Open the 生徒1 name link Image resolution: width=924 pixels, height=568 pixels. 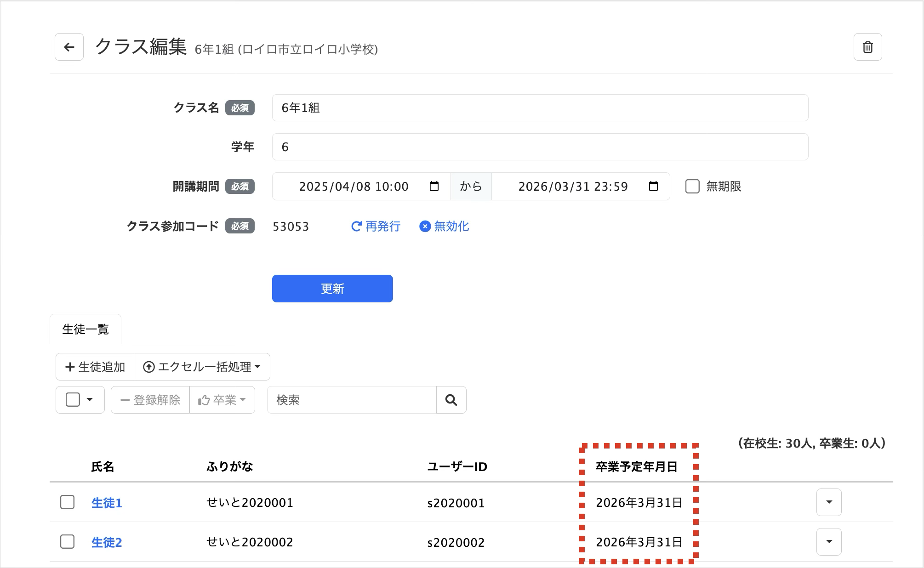pyautogui.click(x=107, y=503)
